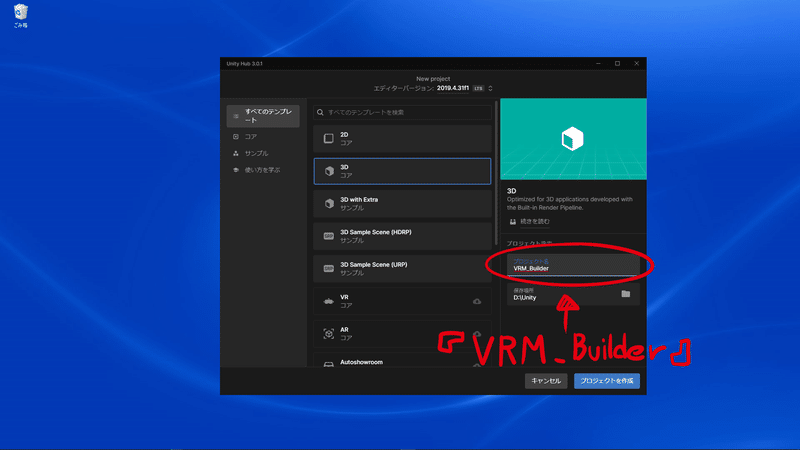Select the AR core template
The height and width of the screenshot is (450, 800).
(402, 334)
